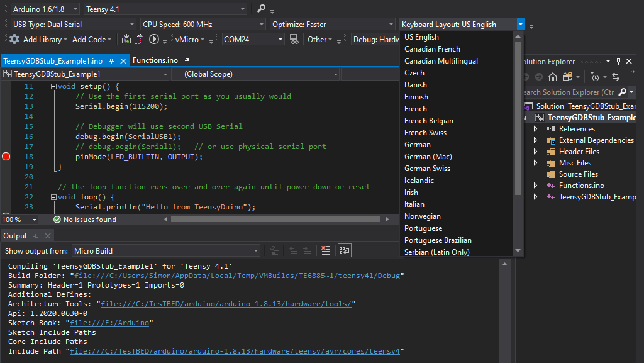
Task: Click the build/verify icon beside Add Code
Action: click(x=126, y=39)
